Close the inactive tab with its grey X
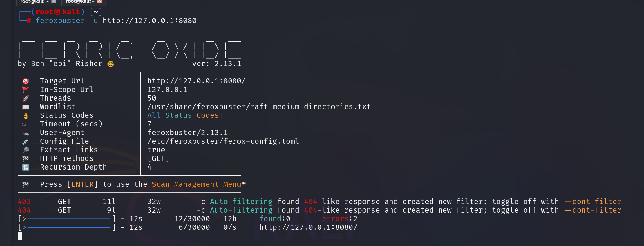The height and width of the screenshot is (246, 644). 54,2
